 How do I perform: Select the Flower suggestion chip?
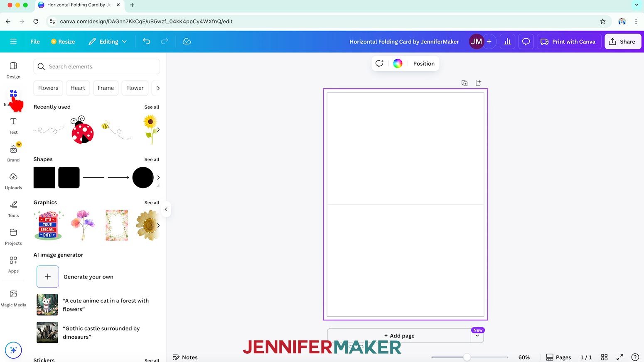point(135,88)
